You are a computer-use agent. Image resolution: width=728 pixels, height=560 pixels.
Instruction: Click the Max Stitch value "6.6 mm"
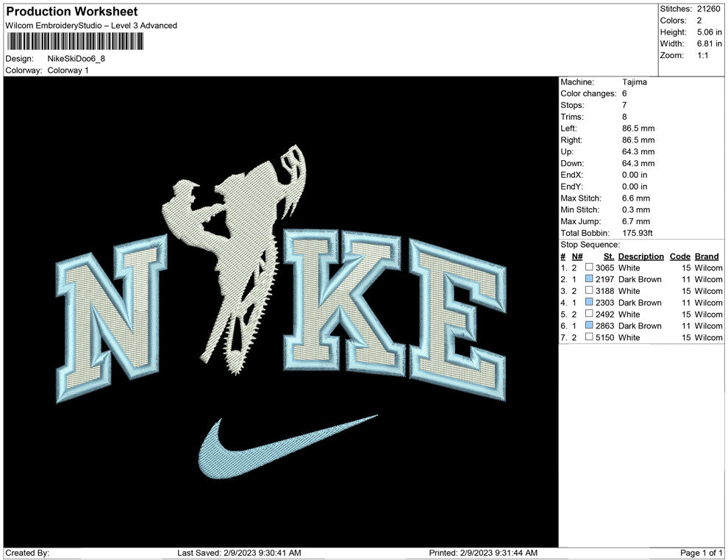click(x=636, y=198)
